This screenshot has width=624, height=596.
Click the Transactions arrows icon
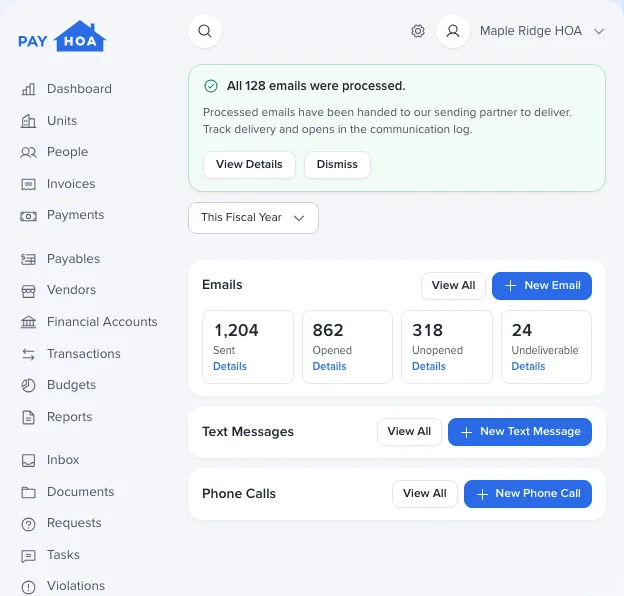point(28,354)
